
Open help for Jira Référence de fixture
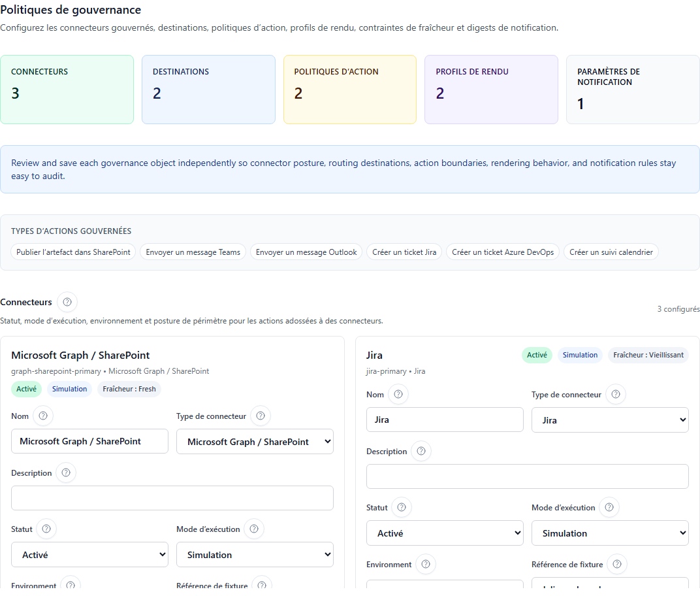pyautogui.click(x=617, y=564)
